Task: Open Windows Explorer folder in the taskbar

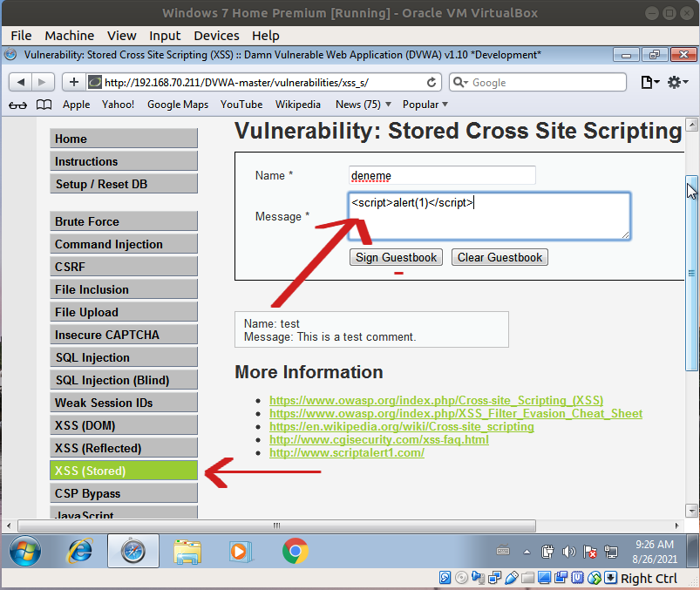Action: pyautogui.click(x=187, y=552)
